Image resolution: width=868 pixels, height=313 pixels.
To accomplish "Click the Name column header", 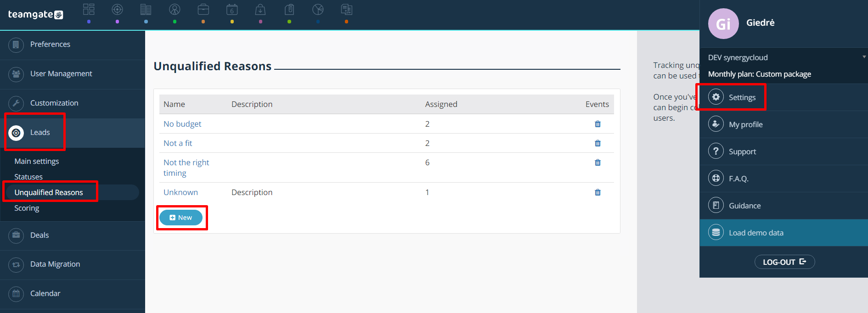I will click(x=174, y=104).
